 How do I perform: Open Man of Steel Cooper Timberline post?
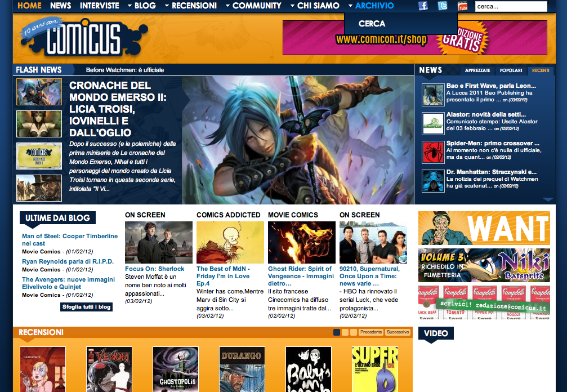point(70,240)
